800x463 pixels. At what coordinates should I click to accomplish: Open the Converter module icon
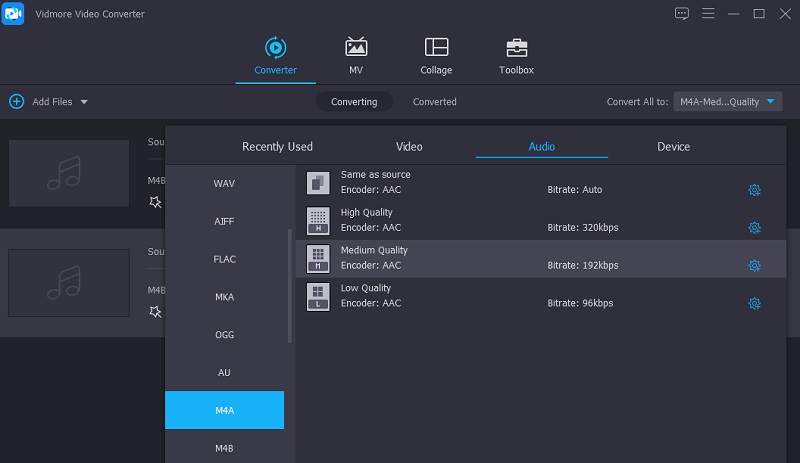pos(275,48)
